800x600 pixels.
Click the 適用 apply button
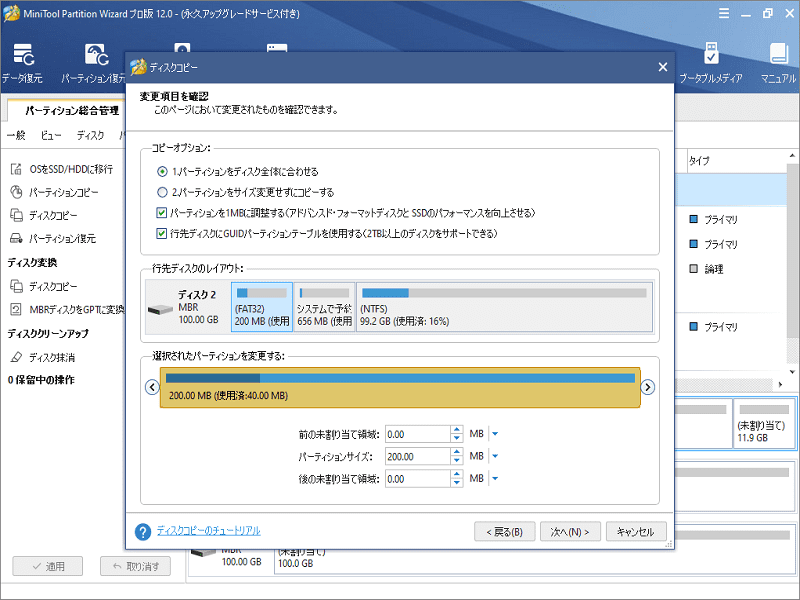tap(47, 566)
